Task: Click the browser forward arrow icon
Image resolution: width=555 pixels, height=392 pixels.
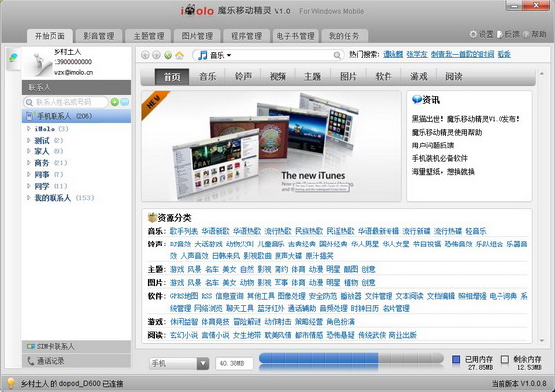Action: 156,55
